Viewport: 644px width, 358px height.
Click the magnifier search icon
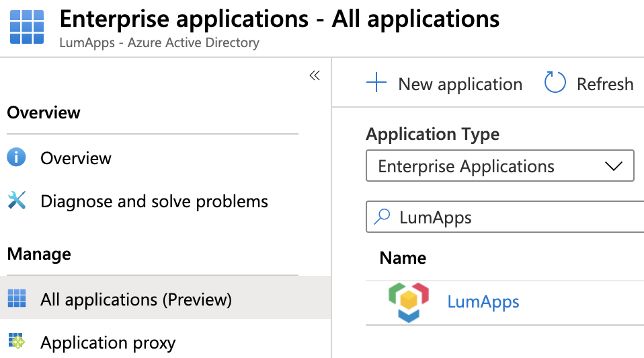[x=382, y=217]
